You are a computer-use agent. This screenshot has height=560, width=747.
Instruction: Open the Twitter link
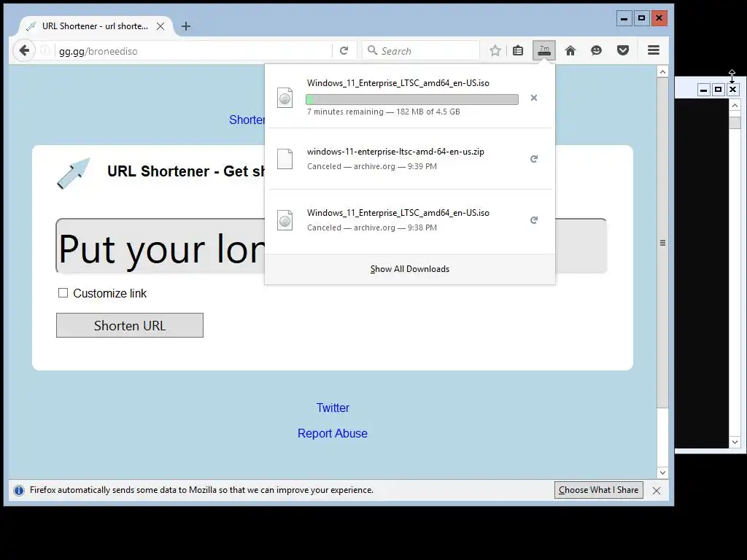click(333, 408)
